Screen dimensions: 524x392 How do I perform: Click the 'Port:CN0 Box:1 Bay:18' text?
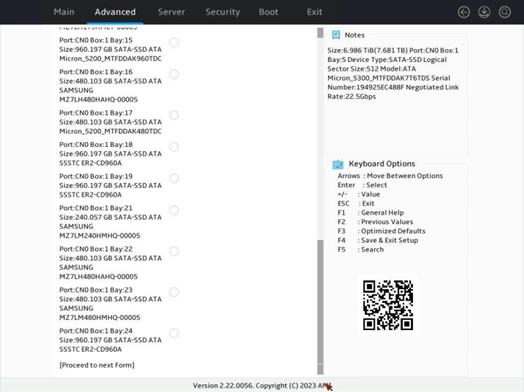[96, 144]
